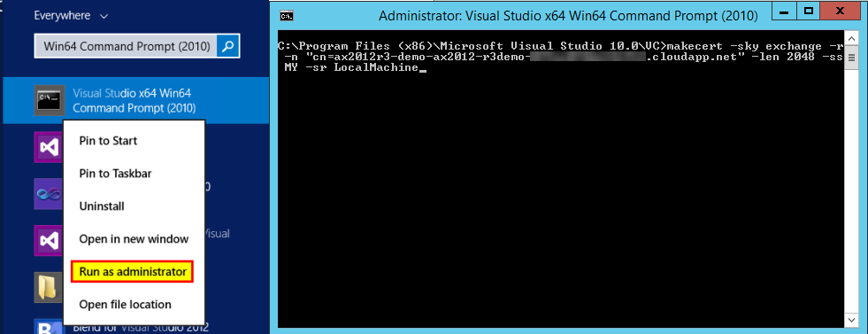Click the command prompt window title bar icon

286,16
